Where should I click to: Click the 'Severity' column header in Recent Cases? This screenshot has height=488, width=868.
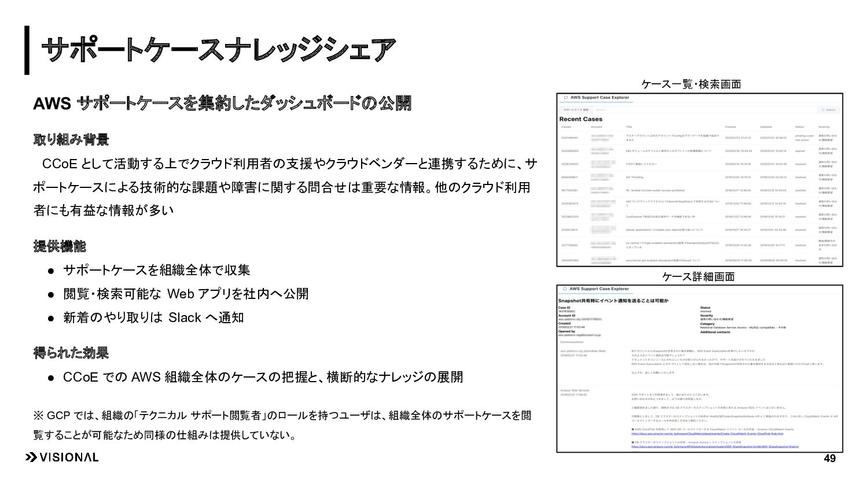[824, 127]
